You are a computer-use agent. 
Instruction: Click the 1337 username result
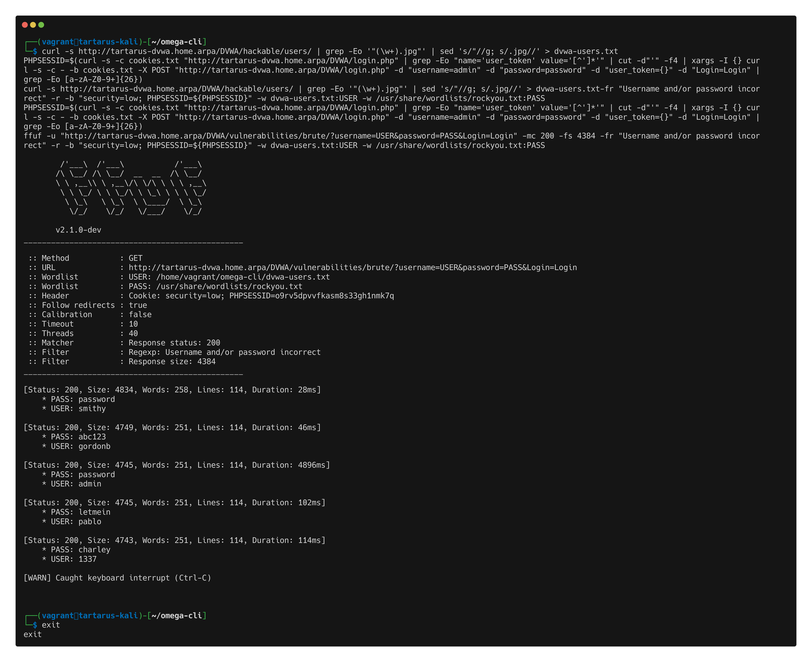click(x=87, y=559)
